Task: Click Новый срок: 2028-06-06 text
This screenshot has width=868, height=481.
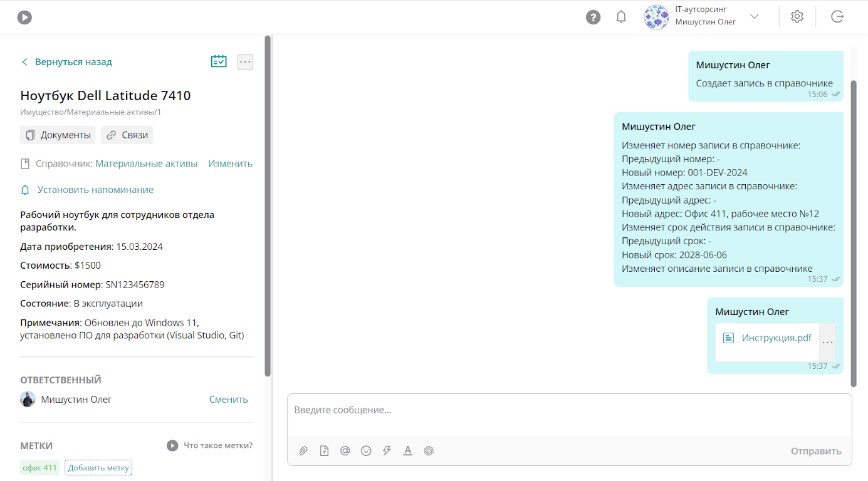Action: tap(674, 254)
